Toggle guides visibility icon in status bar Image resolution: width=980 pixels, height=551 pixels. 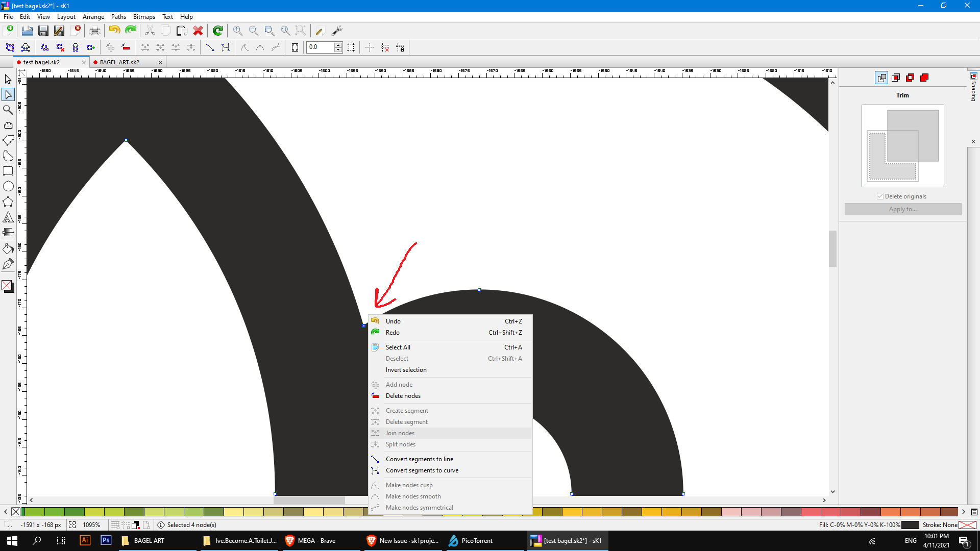tap(126, 525)
